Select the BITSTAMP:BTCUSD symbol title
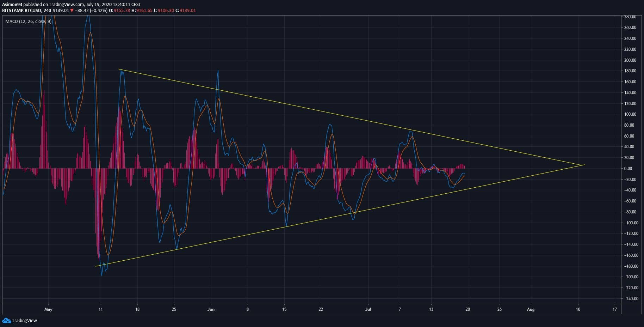The image size is (644, 327). (x=21, y=11)
